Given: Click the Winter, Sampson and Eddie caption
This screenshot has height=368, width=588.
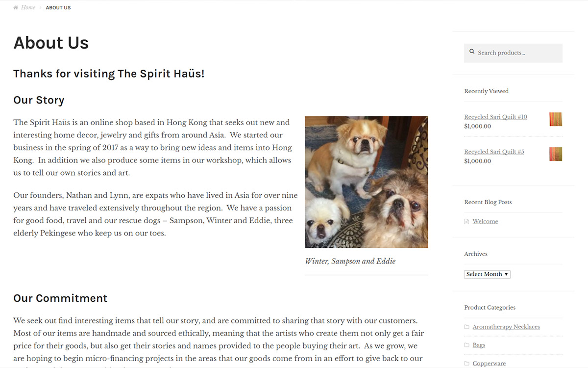Looking at the screenshot, I should tap(350, 261).
